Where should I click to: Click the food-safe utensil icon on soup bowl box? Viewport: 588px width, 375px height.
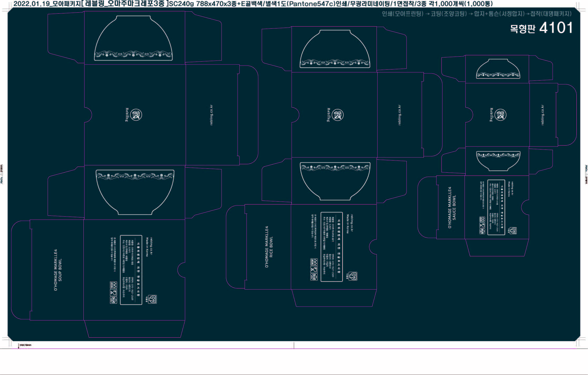152,299
